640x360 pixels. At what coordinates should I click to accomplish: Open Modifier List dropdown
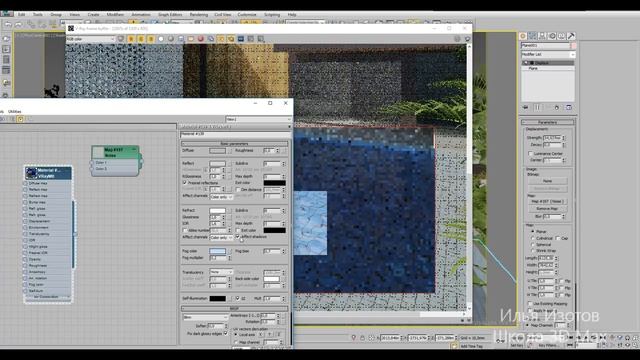(x=548, y=54)
